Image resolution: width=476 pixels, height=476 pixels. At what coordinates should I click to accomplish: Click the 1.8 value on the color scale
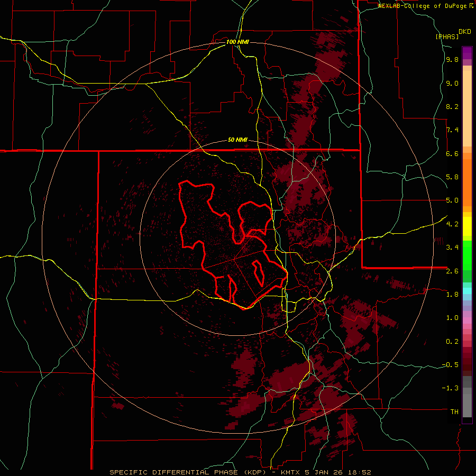click(452, 295)
